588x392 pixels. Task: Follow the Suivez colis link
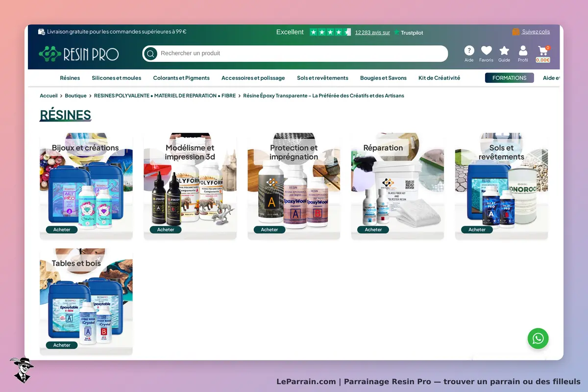536,32
